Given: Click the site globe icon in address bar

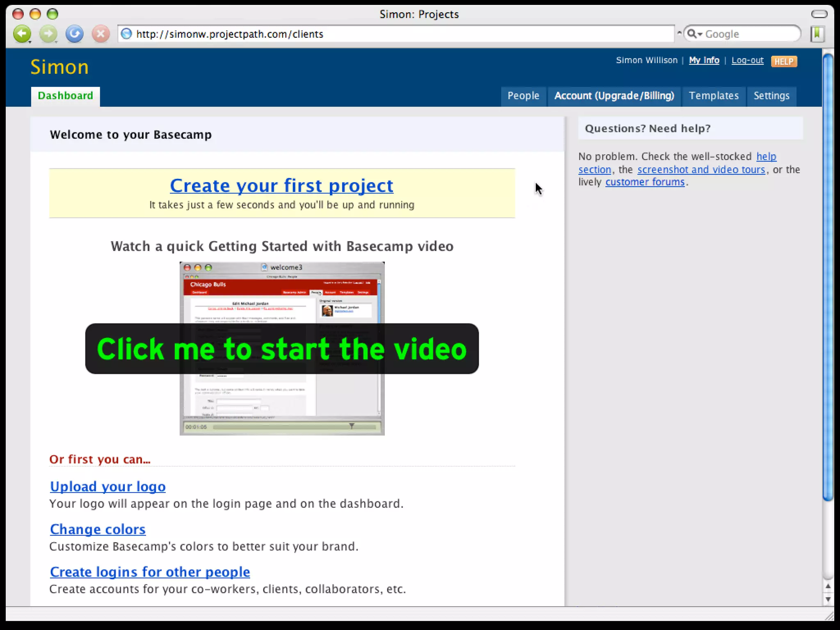Looking at the screenshot, I should point(127,34).
